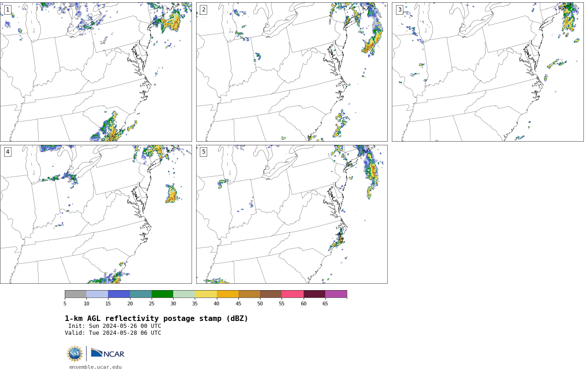This screenshot has width=588, height=372.
Task: Click the panel number 2 label
Action: click(204, 10)
